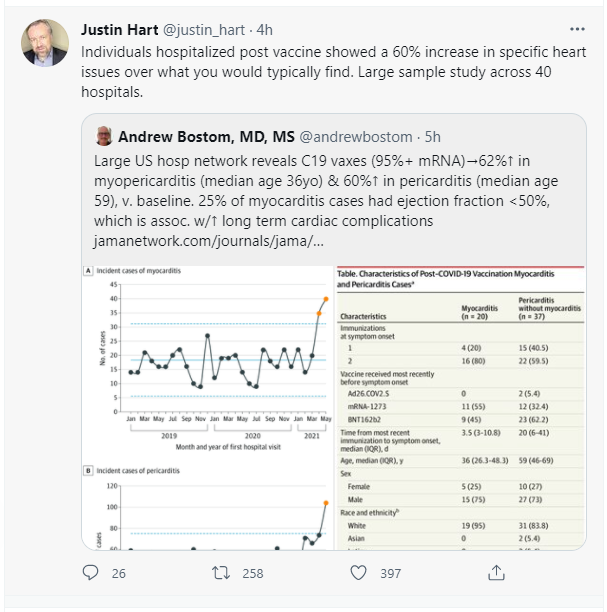Visit the @justin_hart handle
The width and height of the screenshot is (607, 612).
point(204,30)
